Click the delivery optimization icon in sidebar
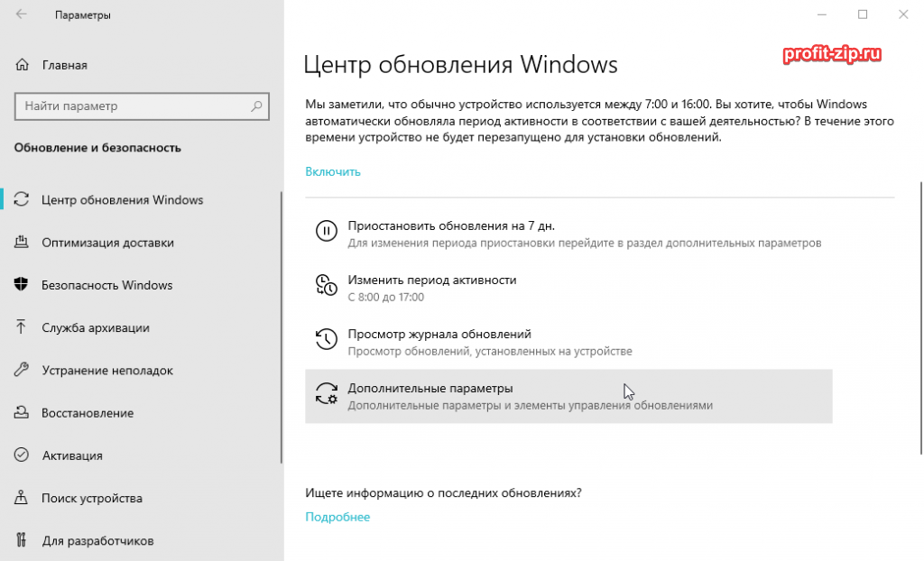 [22, 243]
